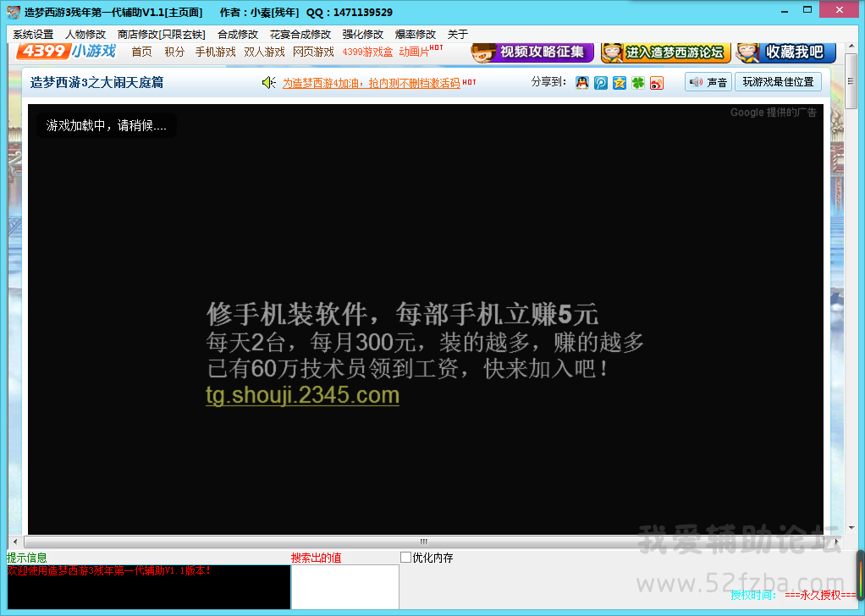Open the 合成修改 menu

238,34
